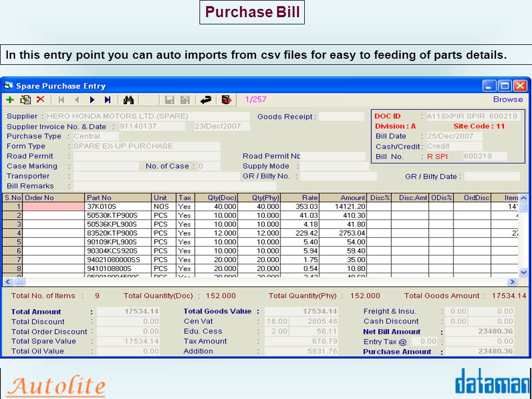Click the Cen Vat percentage field 16.00
Image resolution: width=532 pixels, height=399 pixels.
276,321
